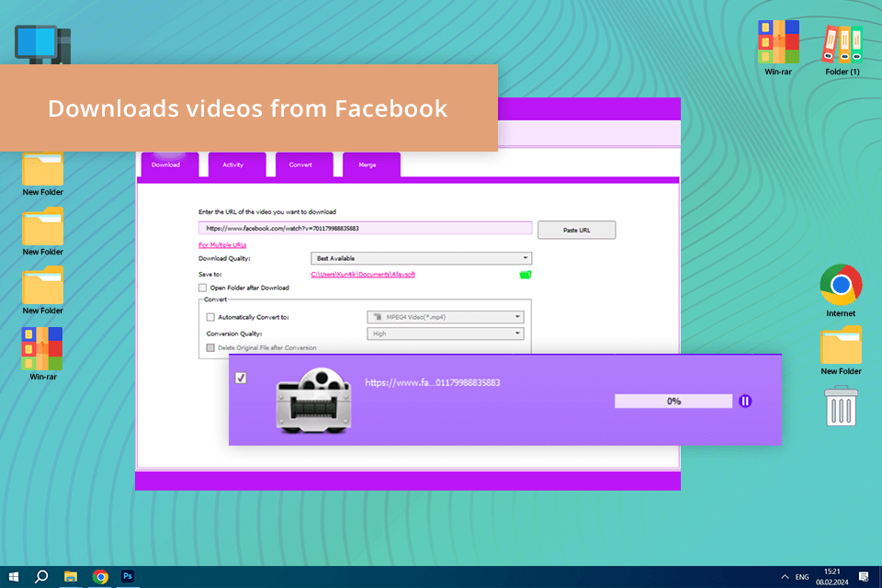Click the 0% download progress bar
Viewport: 882px width, 588px height.
click(x=673, y=401)
